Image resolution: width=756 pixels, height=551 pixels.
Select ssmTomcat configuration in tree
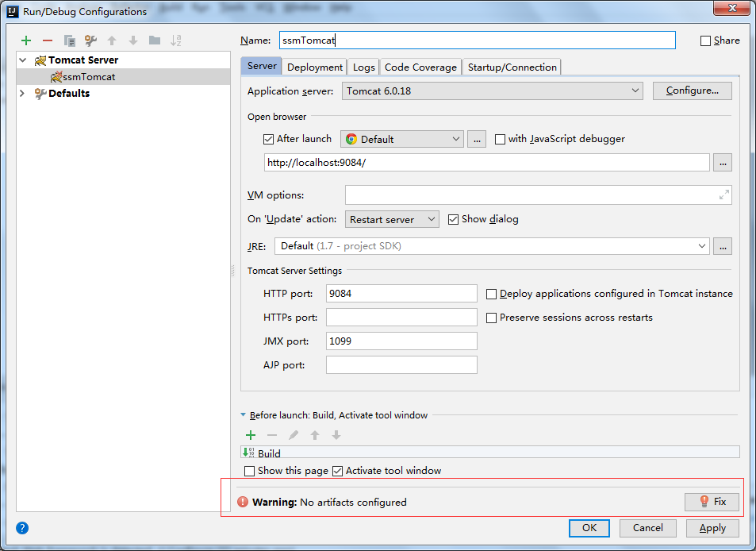(123, 77)
